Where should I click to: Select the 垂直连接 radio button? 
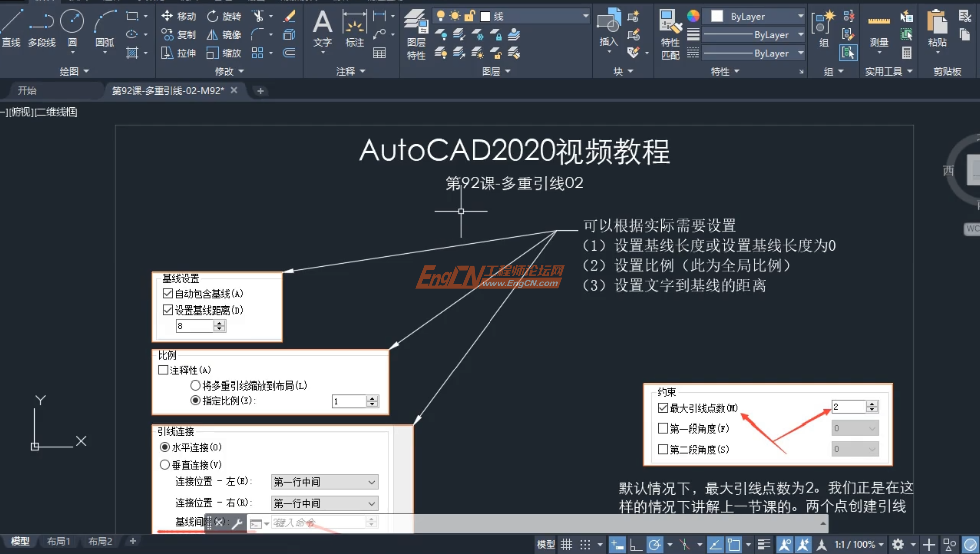point(165,464)
